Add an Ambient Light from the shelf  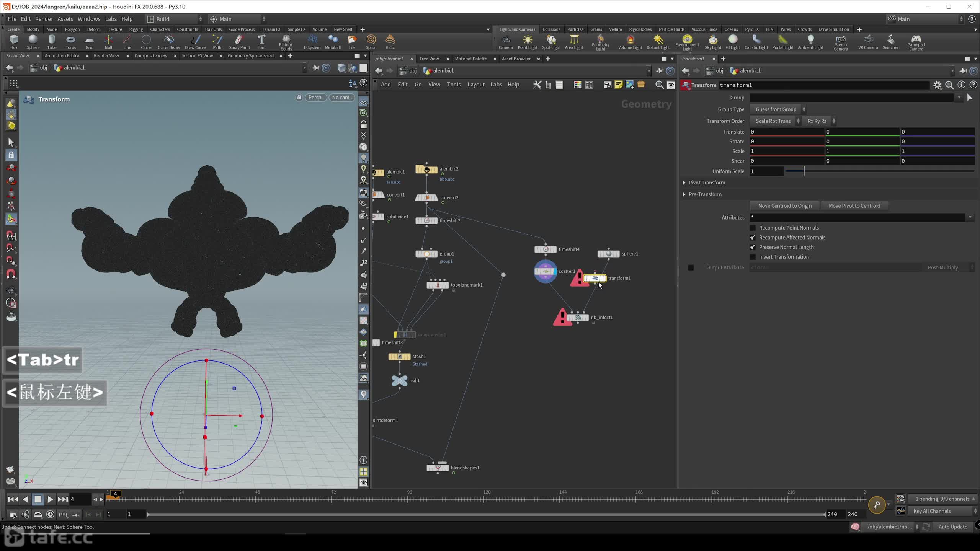[810, 42]
